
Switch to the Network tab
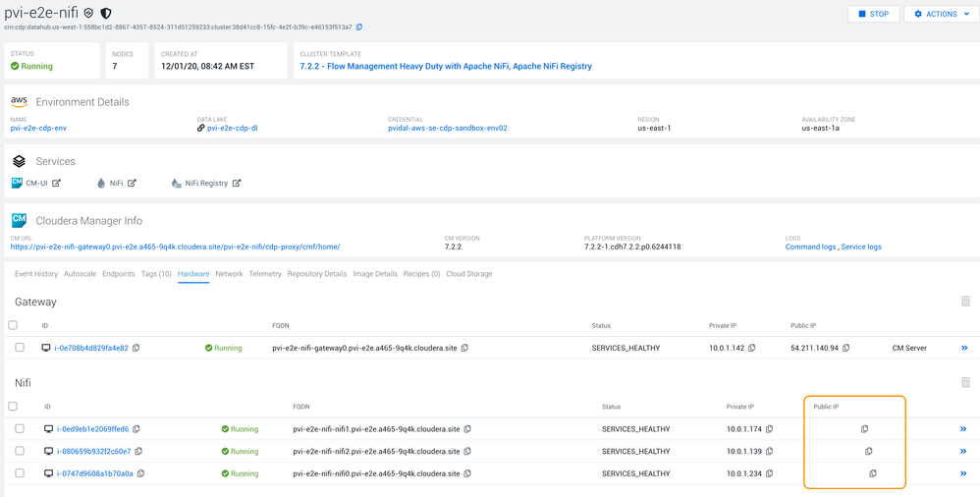point(229,274)
